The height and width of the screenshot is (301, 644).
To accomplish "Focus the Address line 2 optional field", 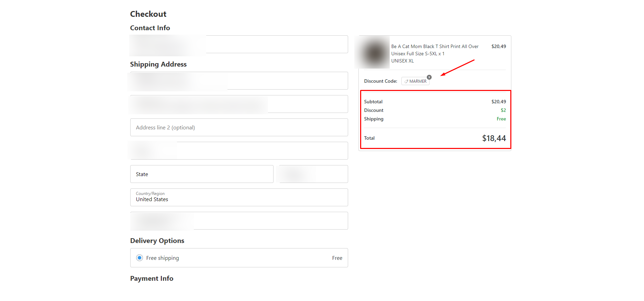I will (239, 127).
